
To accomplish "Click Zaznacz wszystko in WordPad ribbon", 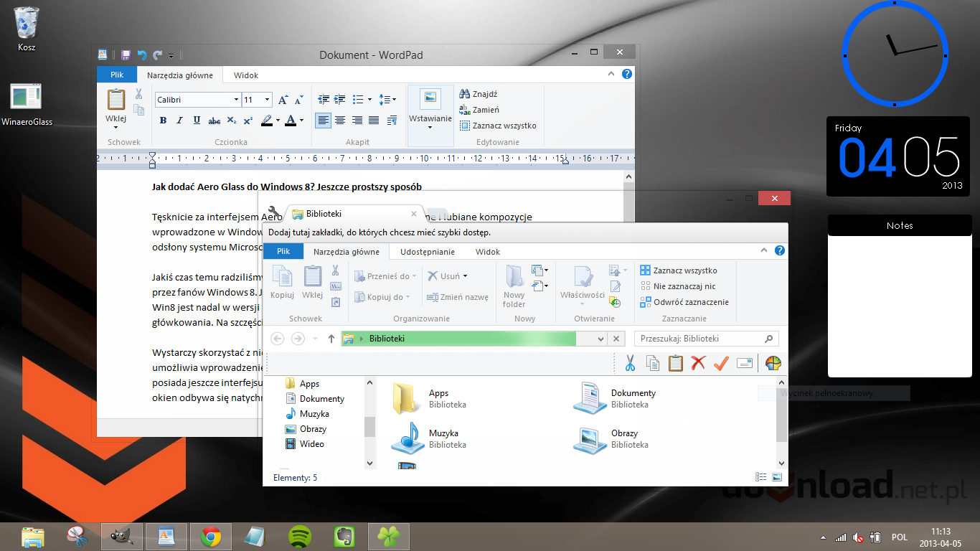I will pos(498,126).
